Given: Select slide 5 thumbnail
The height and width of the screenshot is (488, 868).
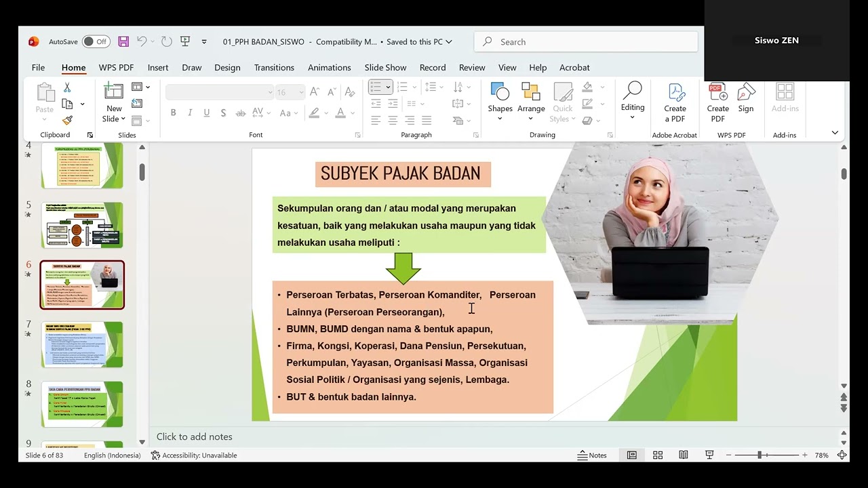Looking at the screenshot, I should 82,225.
